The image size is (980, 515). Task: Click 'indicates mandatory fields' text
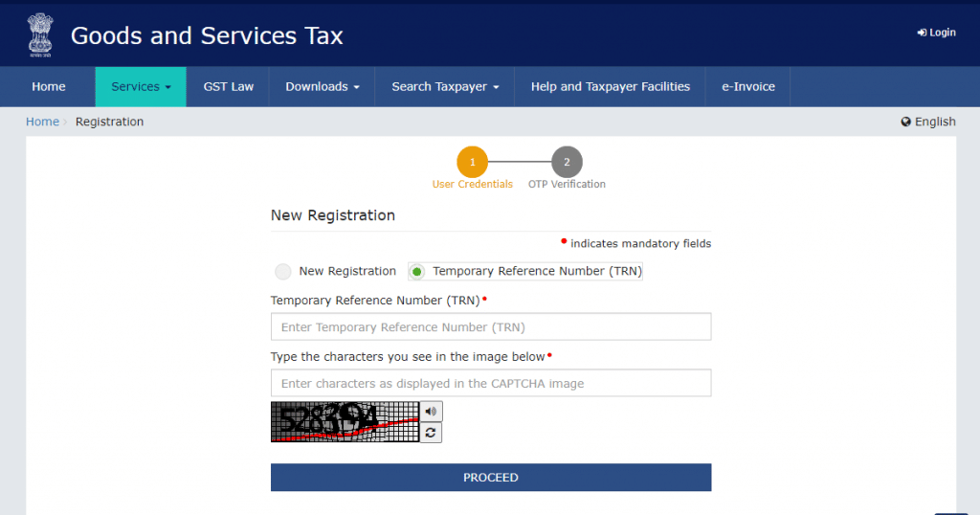[x=640, y=244]
